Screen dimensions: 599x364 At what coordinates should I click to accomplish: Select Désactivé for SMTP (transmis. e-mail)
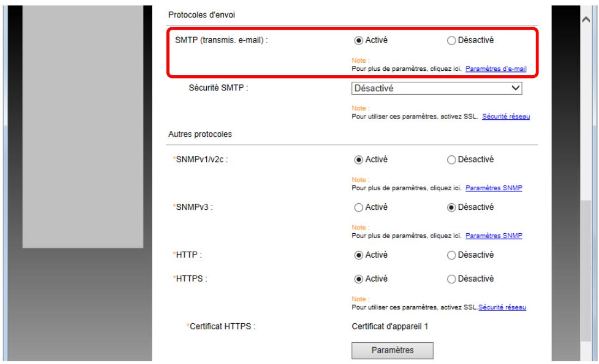[x=451, y=40]
